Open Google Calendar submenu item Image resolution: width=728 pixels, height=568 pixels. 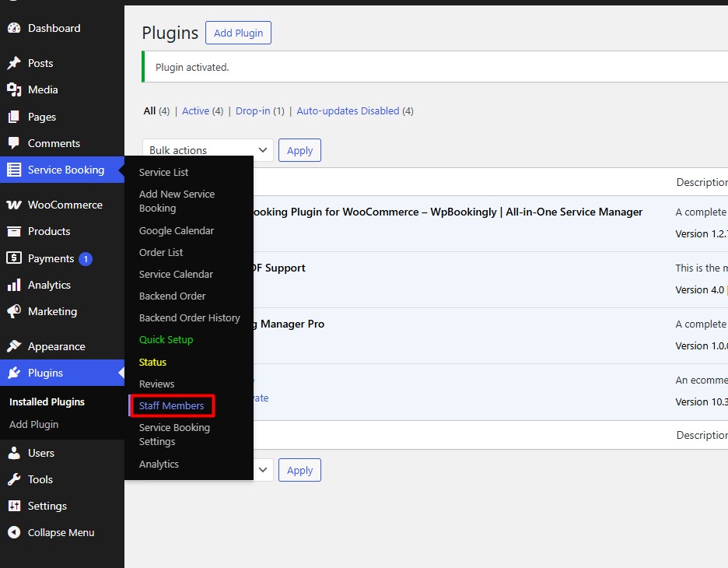click(177, 230)
